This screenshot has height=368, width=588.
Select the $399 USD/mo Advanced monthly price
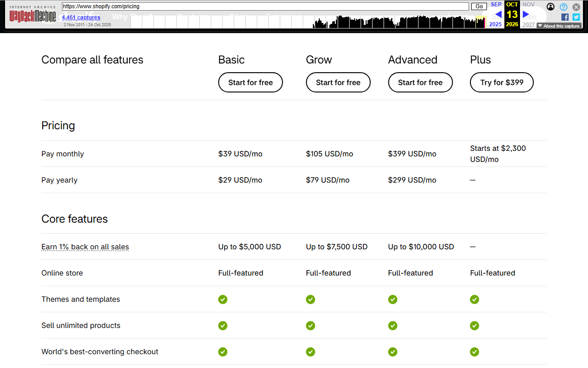point(412,154)
